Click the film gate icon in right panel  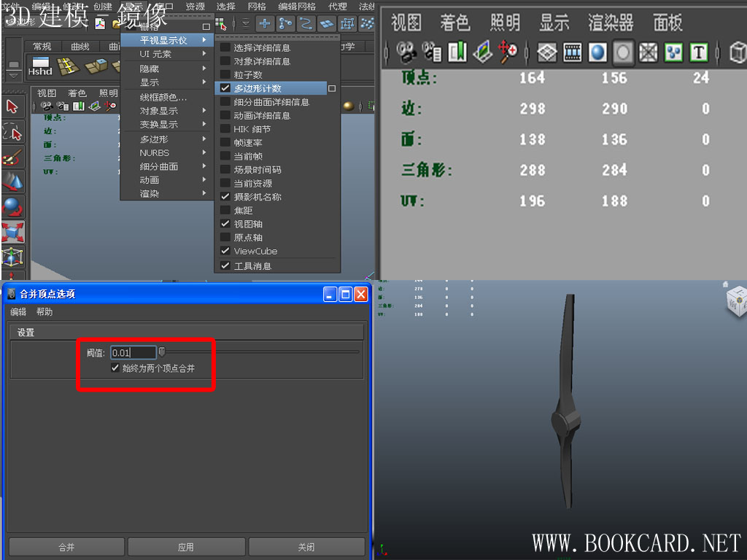[x=573, y=52]
